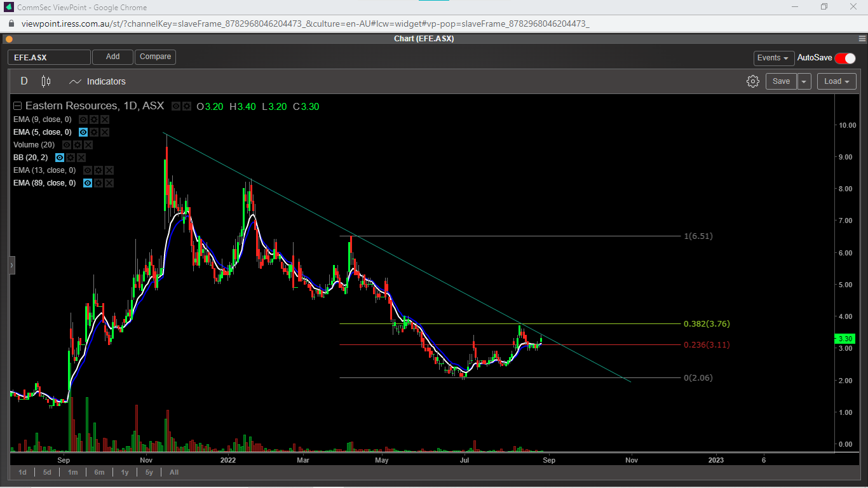
Task: Click the Save button
Action: pos(781,81)
